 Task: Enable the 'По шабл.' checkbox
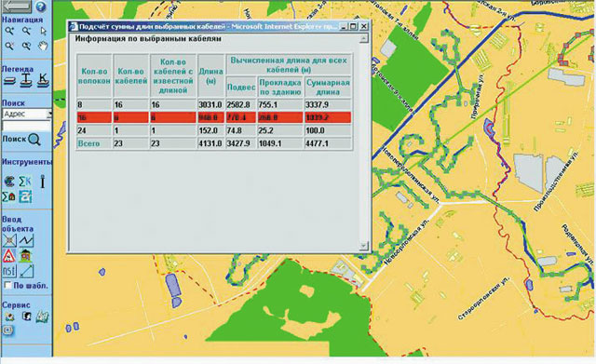tap(7, 285)
